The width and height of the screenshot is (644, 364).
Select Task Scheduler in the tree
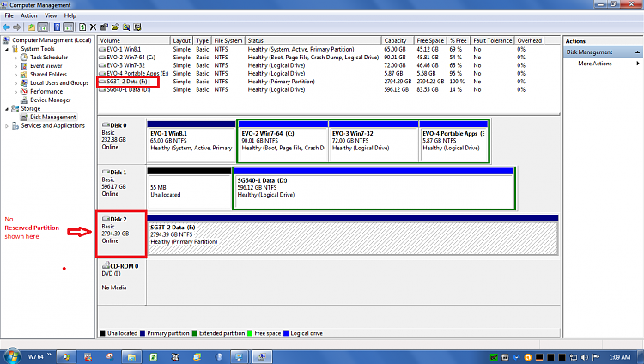click(x=49, y=58)
